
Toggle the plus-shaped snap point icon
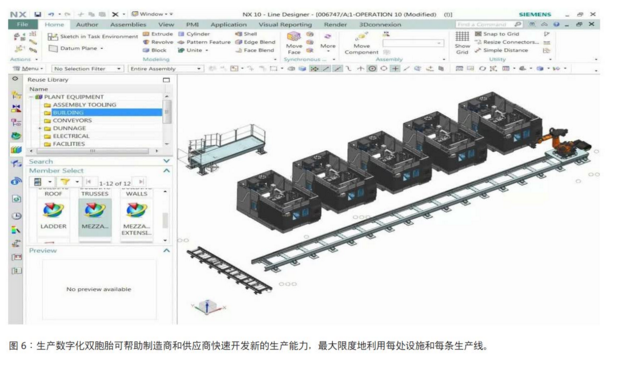click(x=395, y=68)
